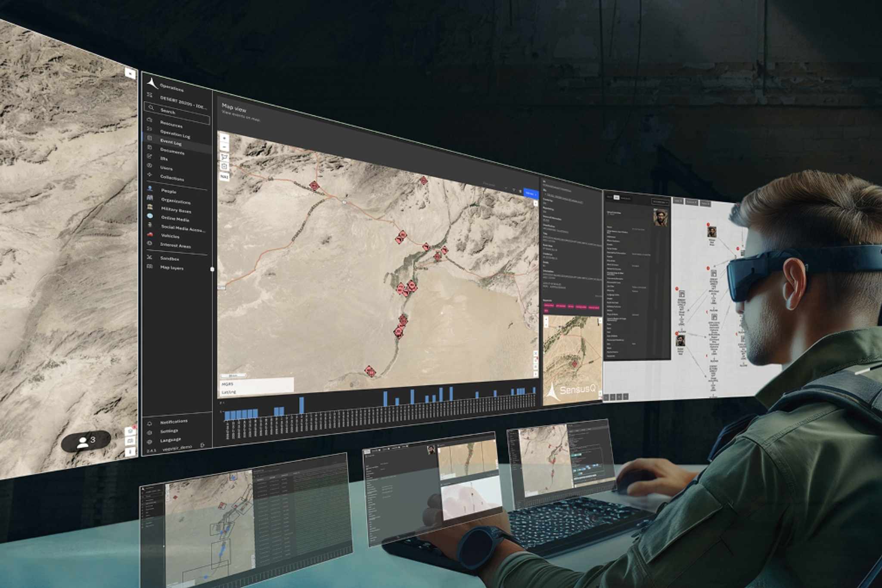
Task: Click the person photo in the profile panel
Action: (x=660, y=217)
